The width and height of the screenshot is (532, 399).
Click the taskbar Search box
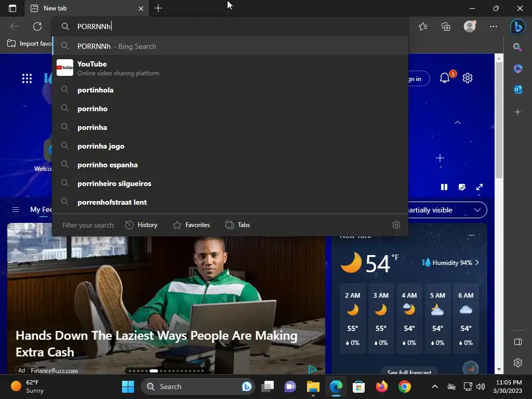(197, 387)
